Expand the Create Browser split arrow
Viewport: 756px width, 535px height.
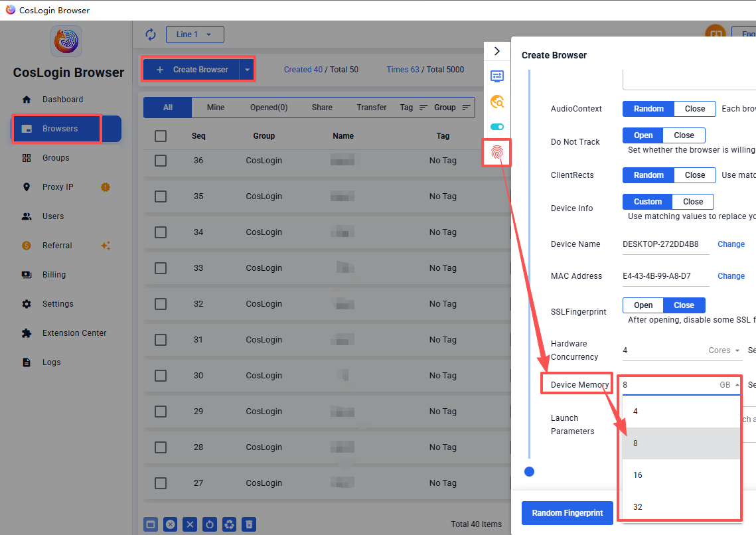247,70
